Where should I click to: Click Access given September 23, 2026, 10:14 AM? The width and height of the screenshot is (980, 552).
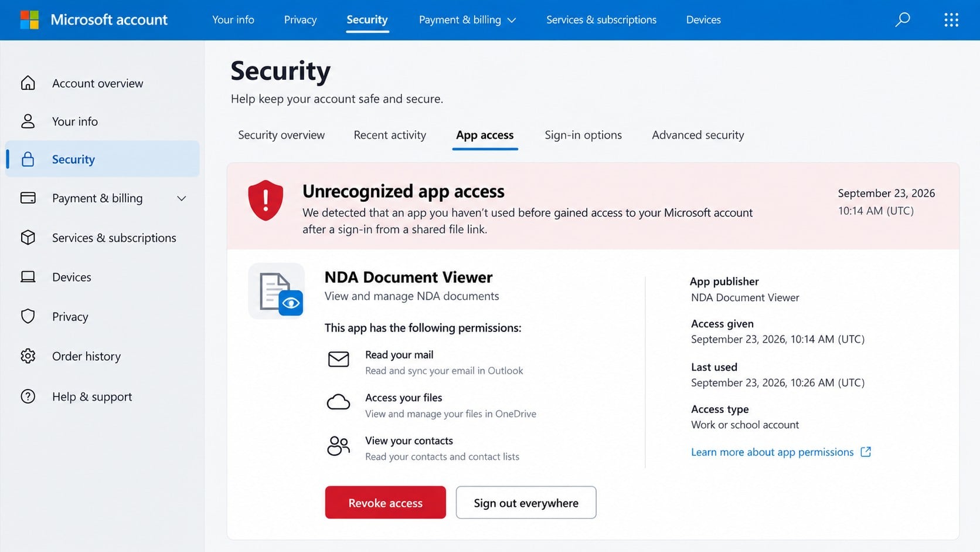778,339
